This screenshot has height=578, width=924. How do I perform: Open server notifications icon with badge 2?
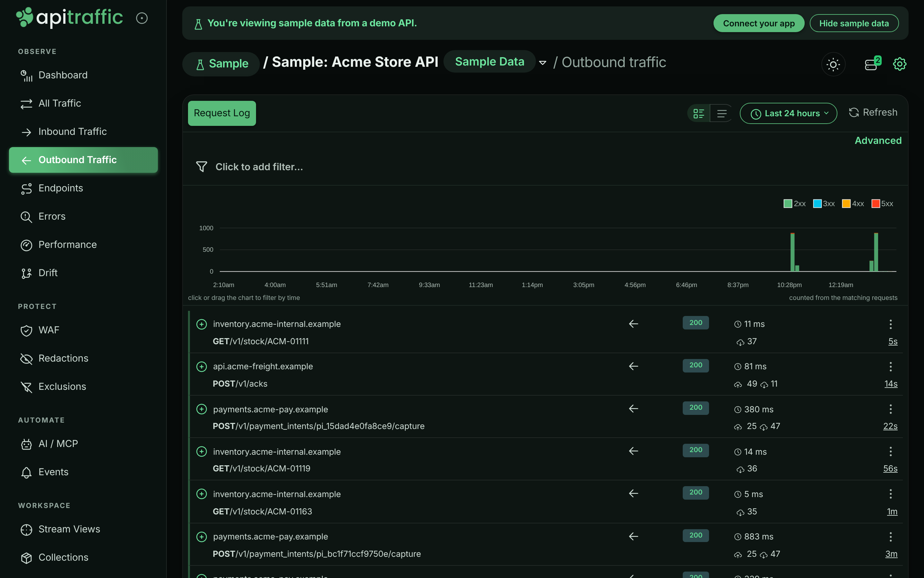872,64
